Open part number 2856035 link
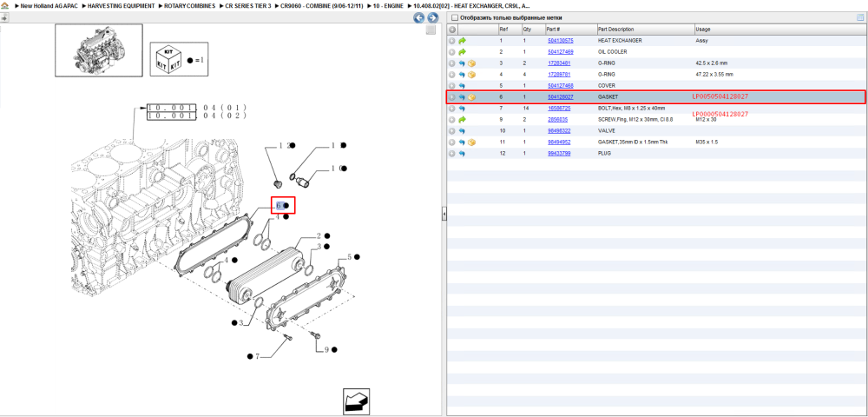Image resolution: width=868 pixels, height=417 pixels. coord(557,120)
